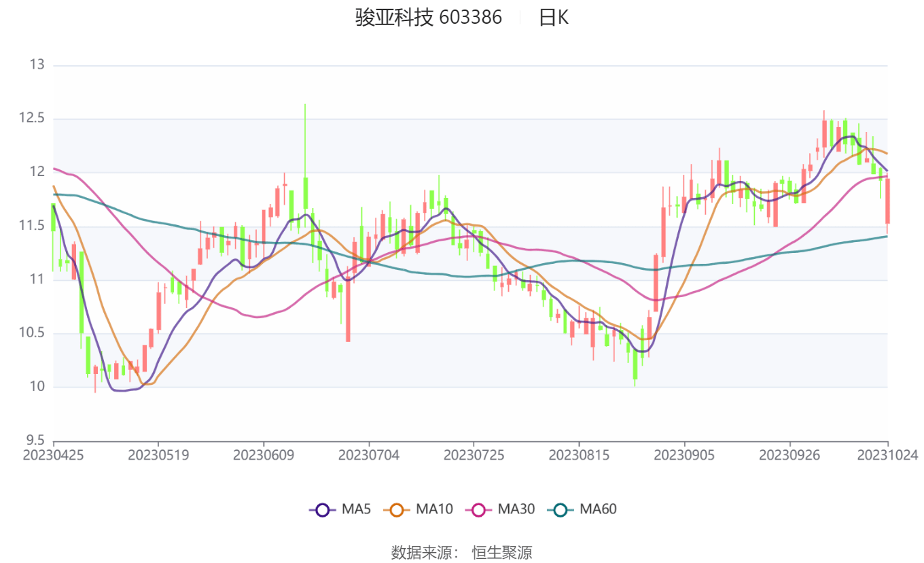Viewport: 924px width, 563px height.
Task: Click the 恒生聚源 data source text
Action: tap(502, 552)
